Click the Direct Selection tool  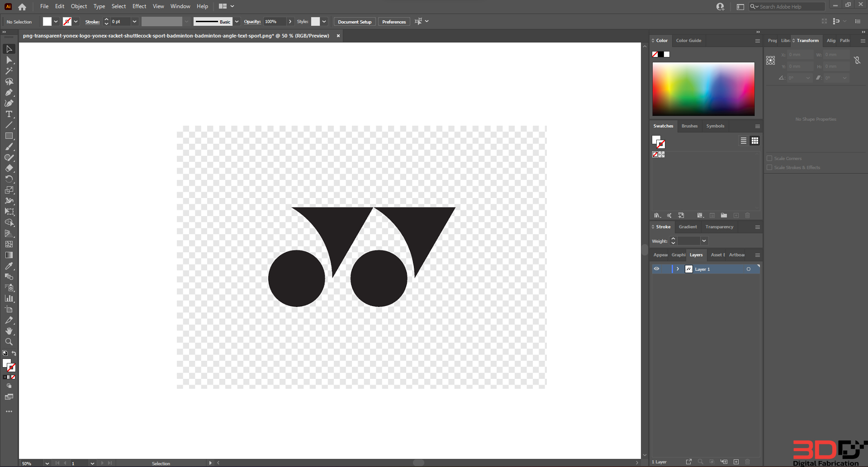[9, 60]
